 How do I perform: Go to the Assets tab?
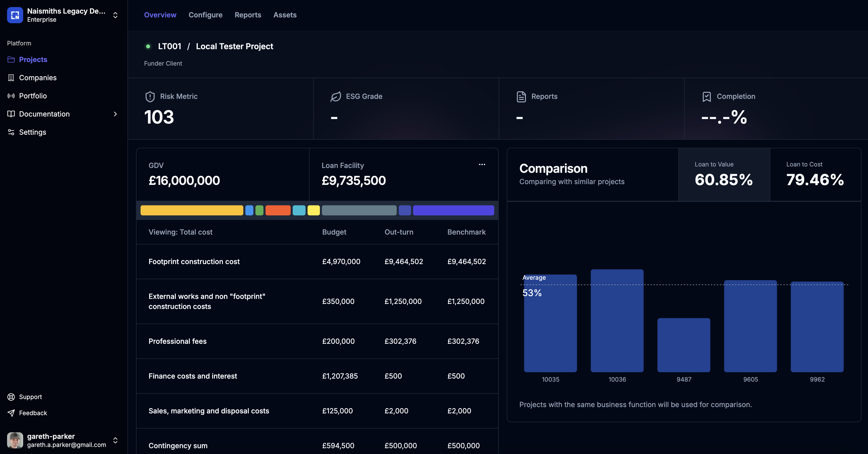(285, 15)
